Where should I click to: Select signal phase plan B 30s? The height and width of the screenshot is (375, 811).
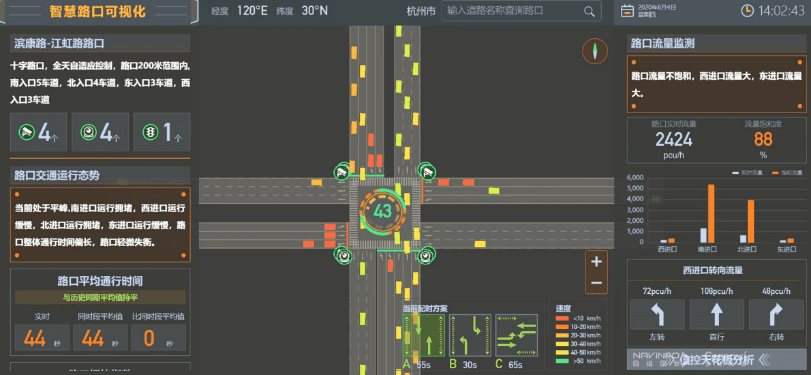coord(470,335)
